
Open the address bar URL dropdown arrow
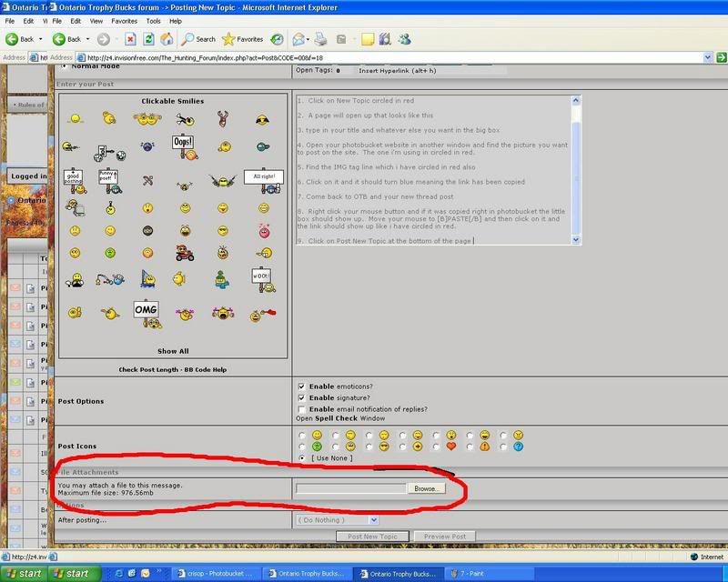pyautogui.click(x=708, y=57)
